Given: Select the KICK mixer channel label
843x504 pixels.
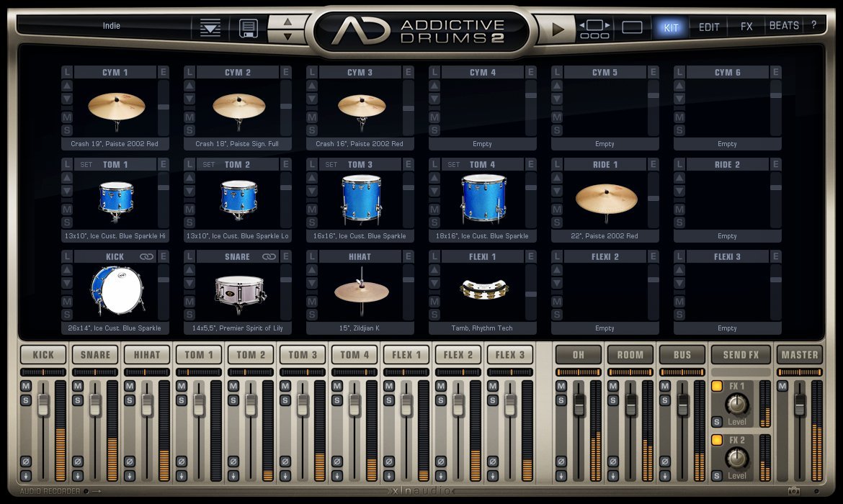Looking at the screenshot, I should pos(43,355).
